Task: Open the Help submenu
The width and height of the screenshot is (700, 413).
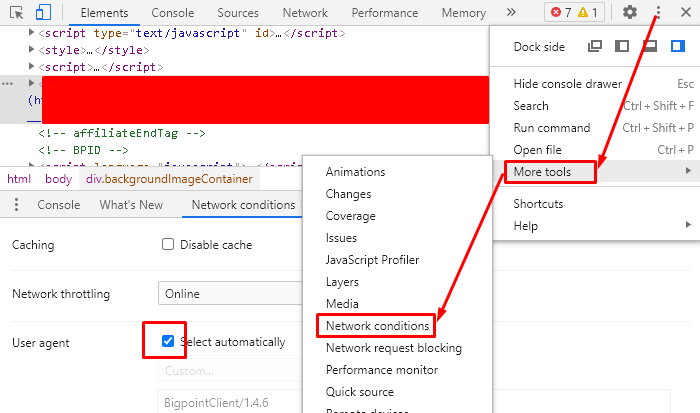Action: [595, 225]
